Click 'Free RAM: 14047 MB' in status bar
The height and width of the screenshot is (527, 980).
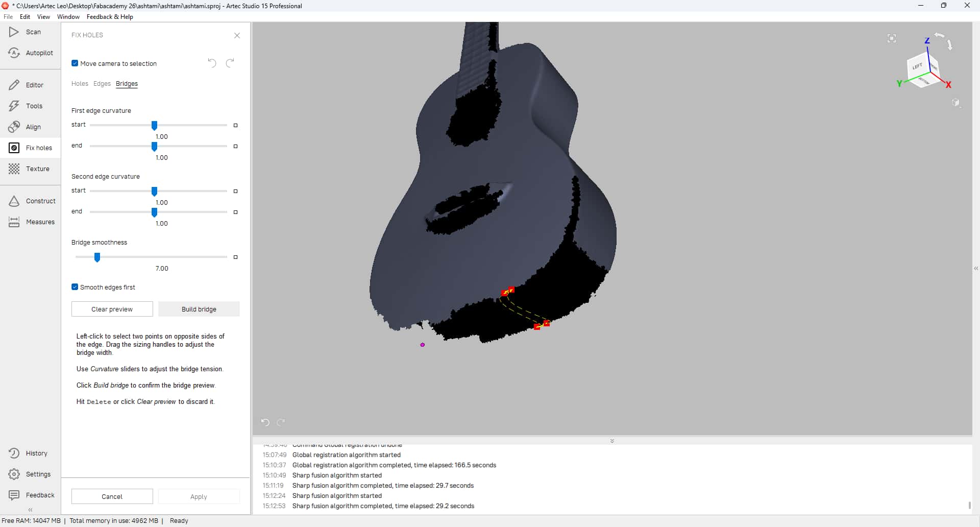tap(31, 521)
